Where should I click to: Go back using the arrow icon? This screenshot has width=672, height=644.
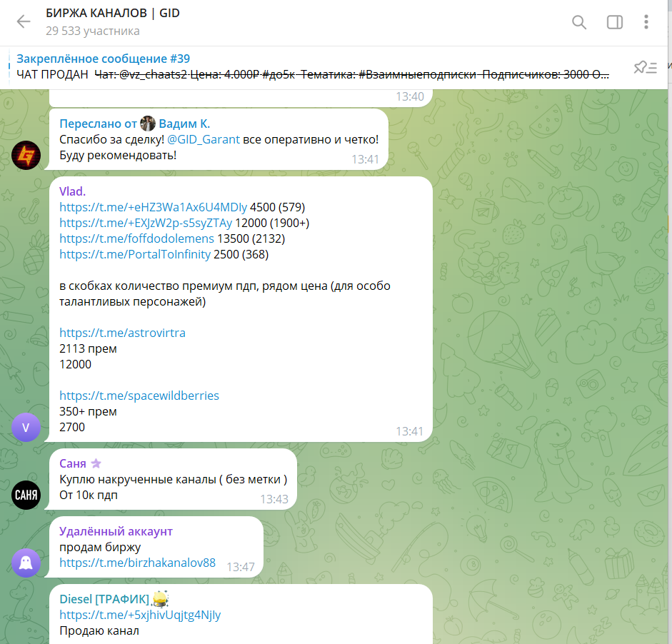point(24,21)
